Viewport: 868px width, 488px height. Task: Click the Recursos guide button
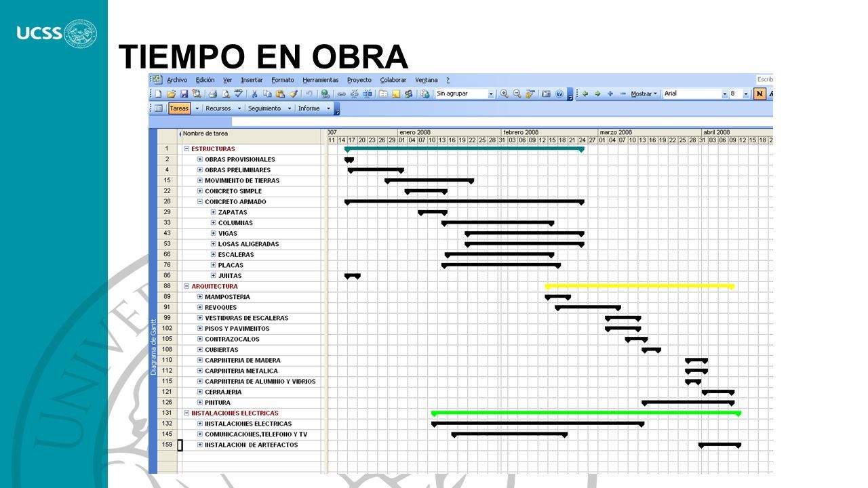218,108
